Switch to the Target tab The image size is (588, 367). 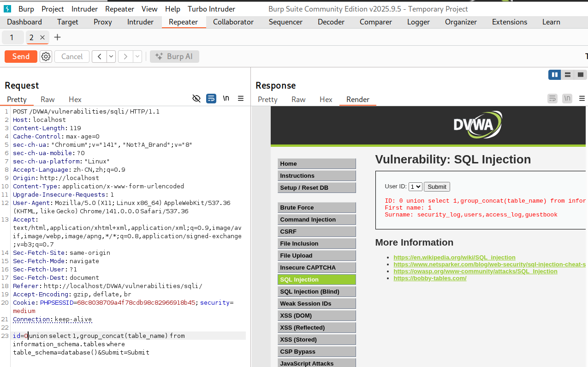tap(68, 22)
